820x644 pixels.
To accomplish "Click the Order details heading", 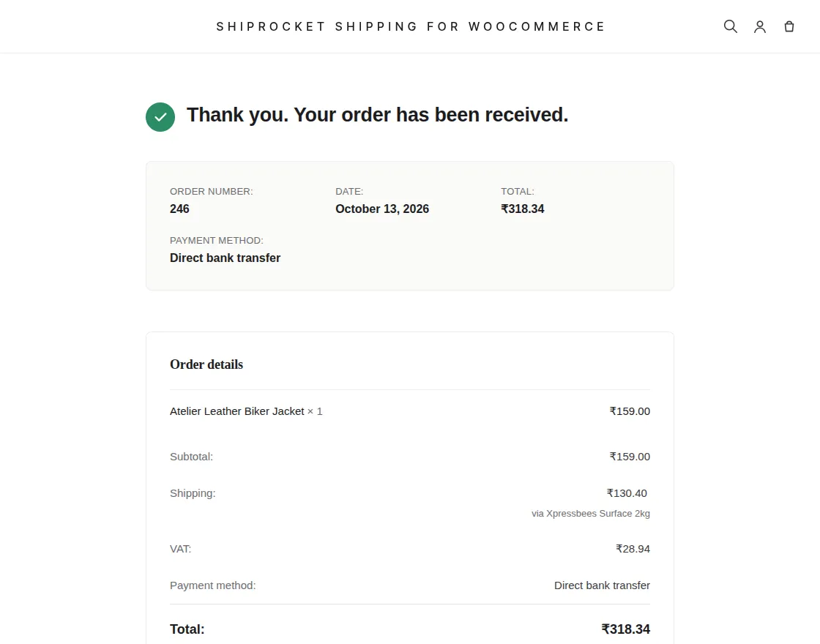I will coord(206,364).
